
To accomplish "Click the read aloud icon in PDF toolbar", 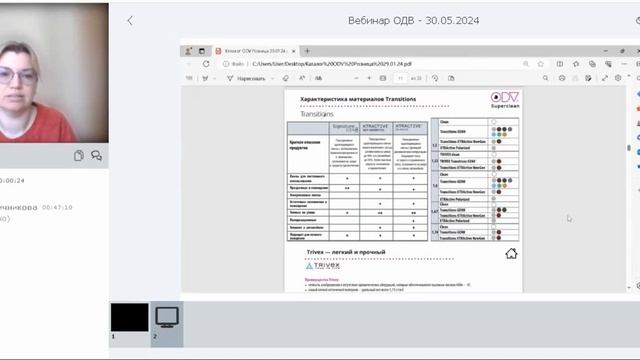I will click(x=302, y=78).
